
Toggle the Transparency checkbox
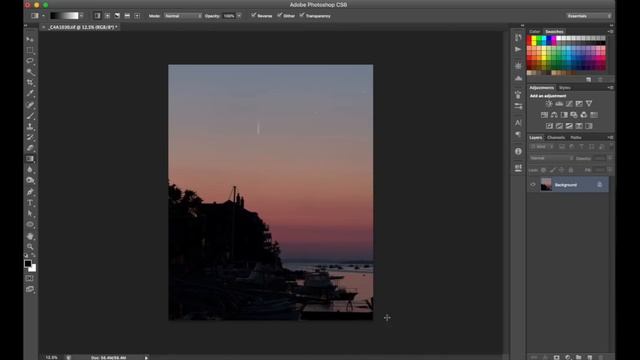pos(302,15)
